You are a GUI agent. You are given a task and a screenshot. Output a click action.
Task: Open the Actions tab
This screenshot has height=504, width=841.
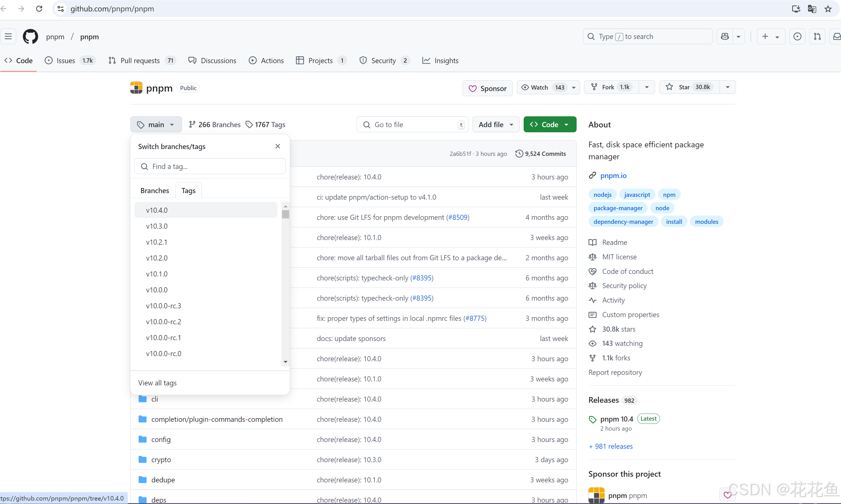(266, 61)
